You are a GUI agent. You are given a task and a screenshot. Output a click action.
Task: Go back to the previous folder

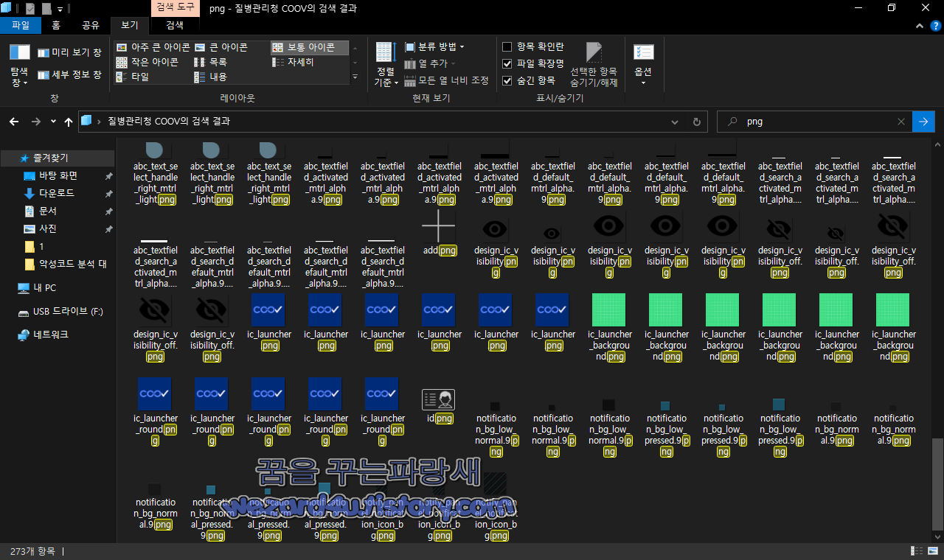13,122
